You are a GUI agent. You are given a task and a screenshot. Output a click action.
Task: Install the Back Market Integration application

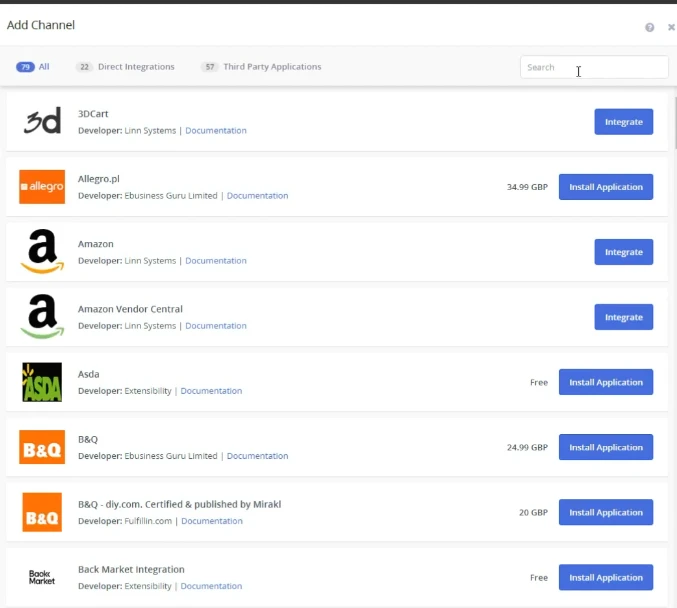coord(606,577)
